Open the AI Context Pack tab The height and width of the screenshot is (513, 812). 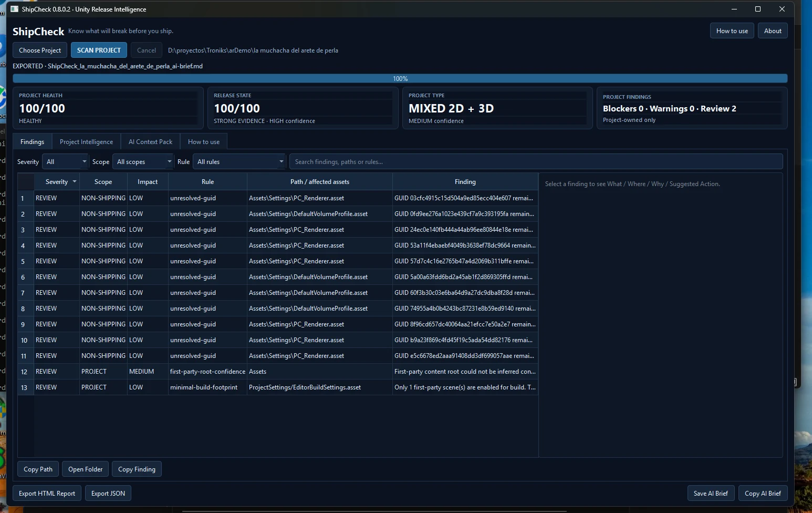tap(151, 142)
